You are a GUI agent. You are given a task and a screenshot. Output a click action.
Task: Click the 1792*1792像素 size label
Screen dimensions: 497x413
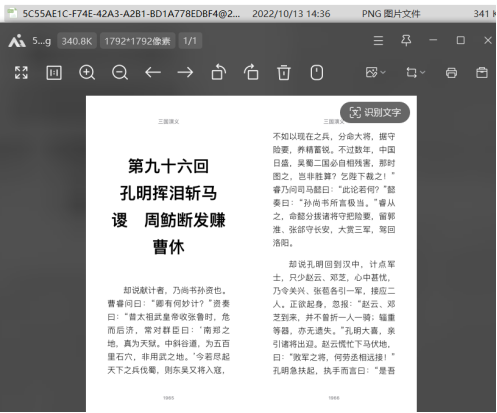click(x=137, y=41)
